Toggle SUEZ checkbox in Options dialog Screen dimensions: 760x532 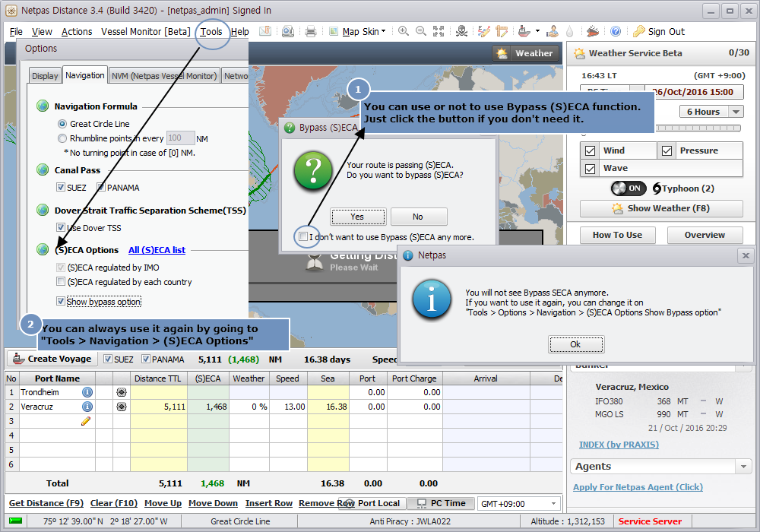[x=61, y=187]
